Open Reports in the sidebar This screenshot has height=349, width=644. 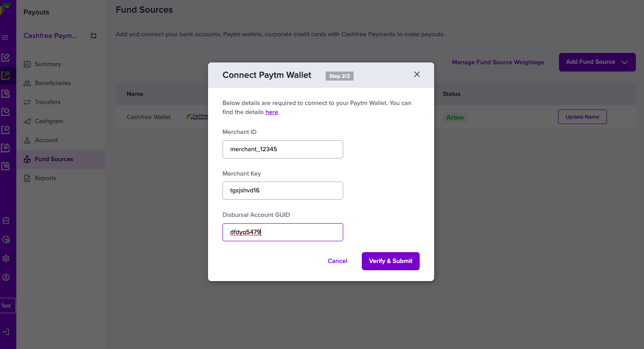point(61,178)
